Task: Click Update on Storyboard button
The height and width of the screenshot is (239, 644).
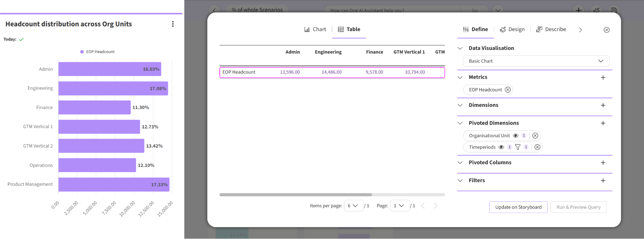Action: 518,207
